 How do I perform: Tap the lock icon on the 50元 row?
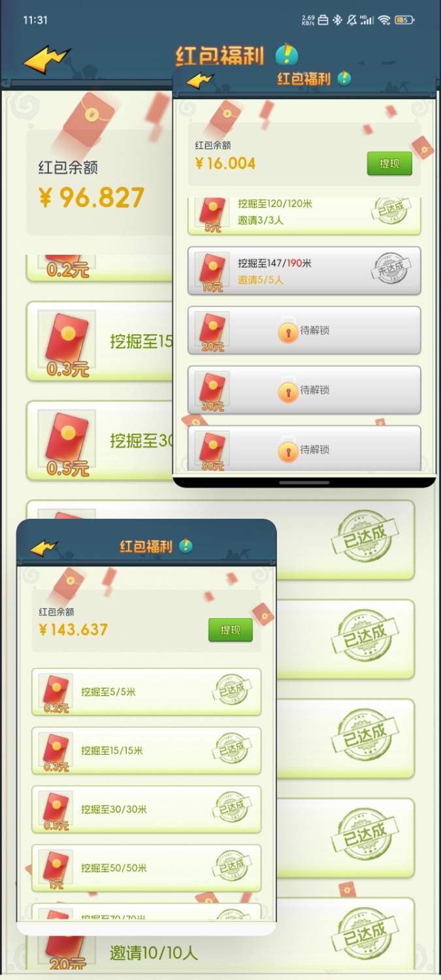(x=288, y=450)
